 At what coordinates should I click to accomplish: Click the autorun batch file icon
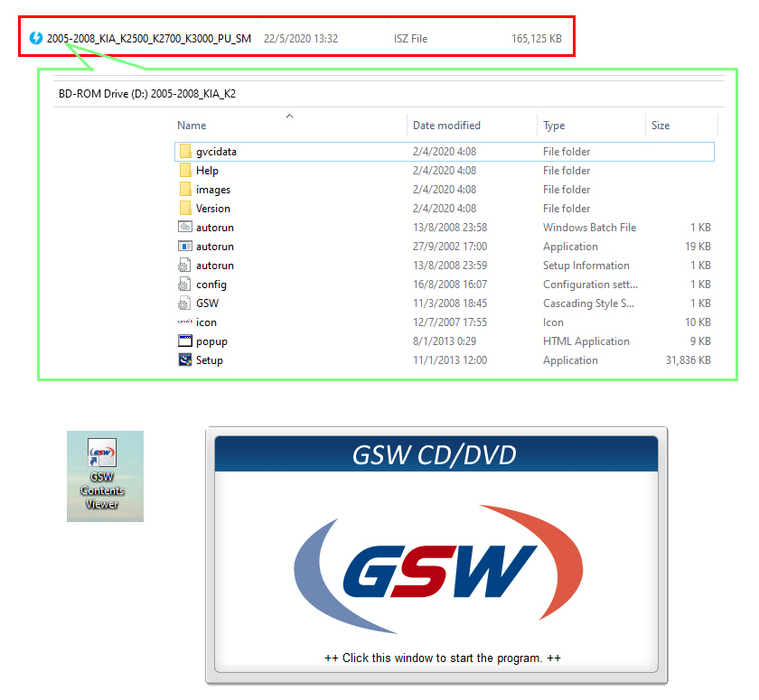click(185, 227)
